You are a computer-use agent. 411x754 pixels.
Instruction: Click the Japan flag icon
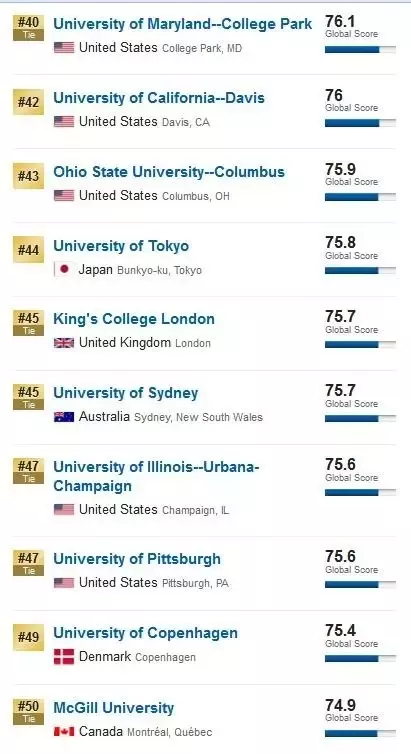click(64, 270)
